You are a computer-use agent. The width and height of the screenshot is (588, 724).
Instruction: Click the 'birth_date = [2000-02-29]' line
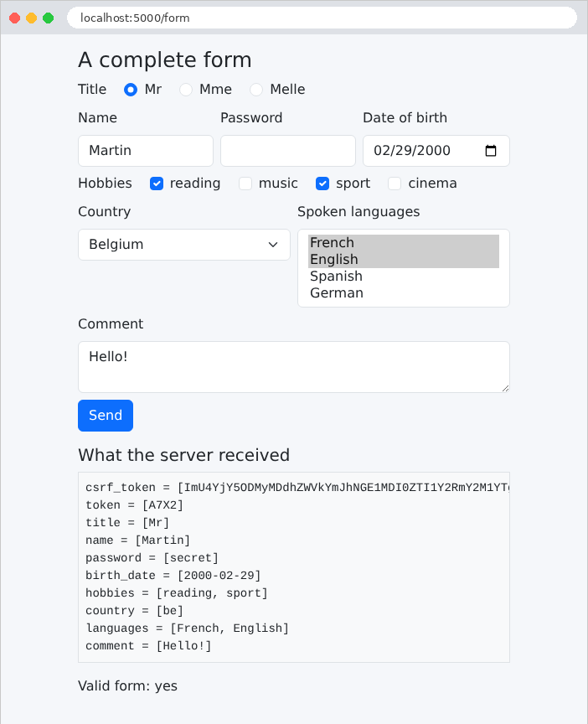coord(173,576)
